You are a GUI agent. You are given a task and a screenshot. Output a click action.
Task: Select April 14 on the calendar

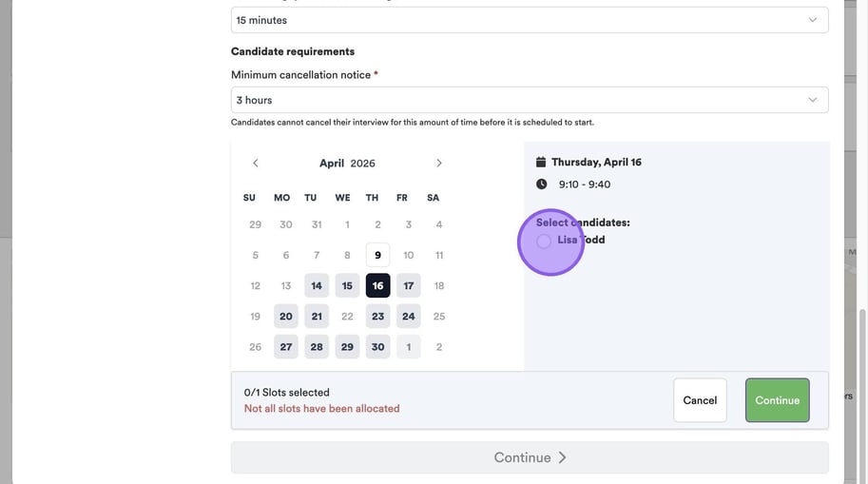click(x=317, y=286)
